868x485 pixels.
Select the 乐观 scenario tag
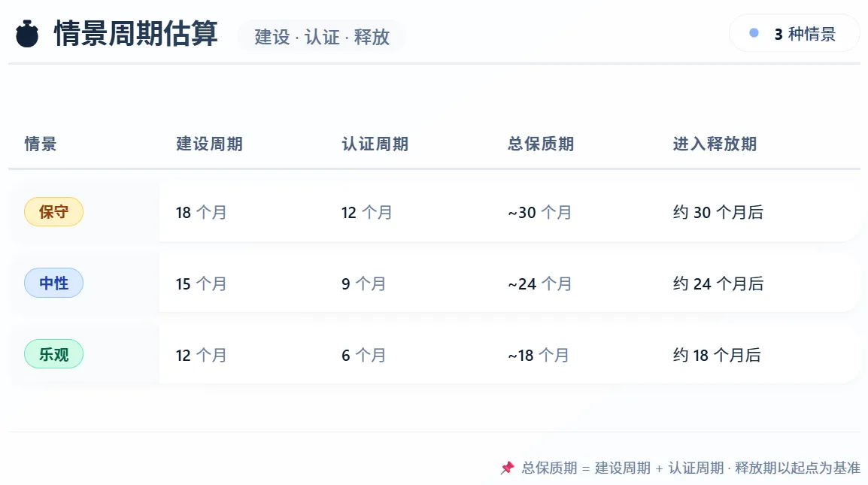53,354
